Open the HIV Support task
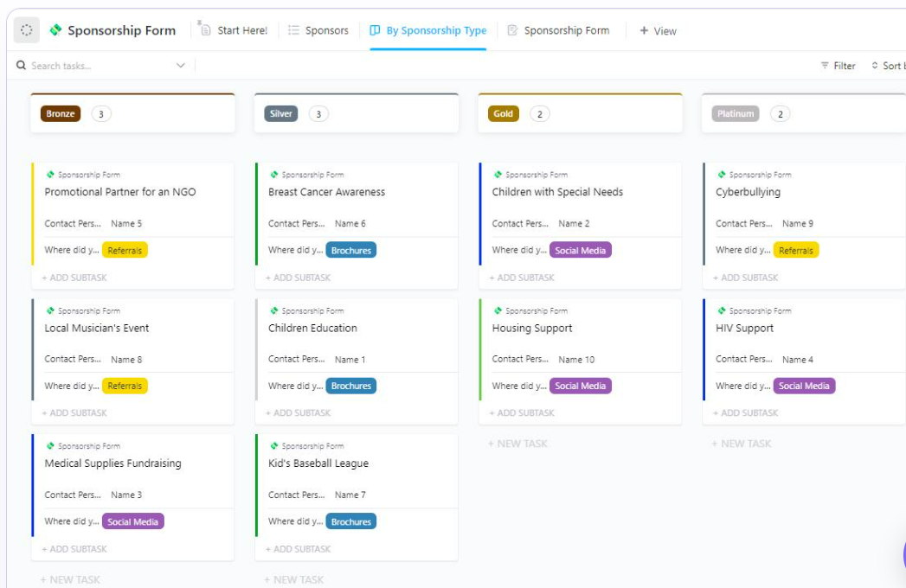 click(744, 328)
